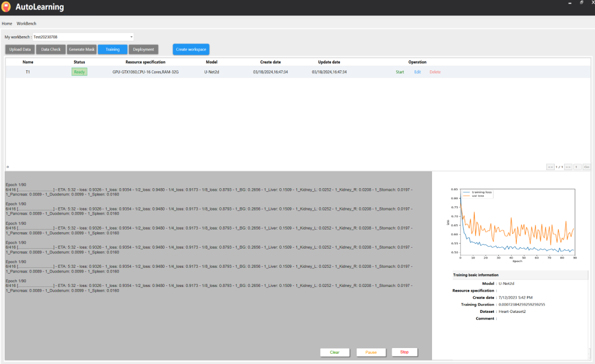This screenshot has height=364, width=595.
Task: Select the T1 name cell
Action: point(28,72)
